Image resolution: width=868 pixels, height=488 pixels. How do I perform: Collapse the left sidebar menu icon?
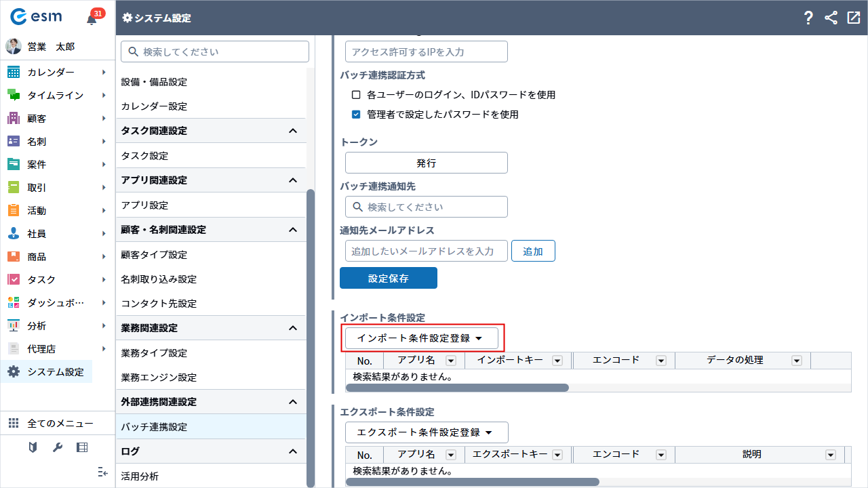103,472
